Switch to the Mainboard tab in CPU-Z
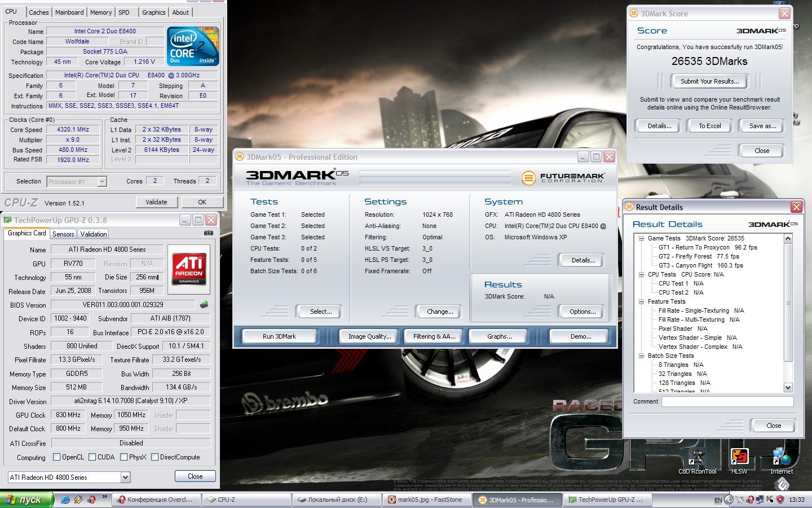Viewport: 812px width, 508px height. pyautogui.click(x=69, y=12)
